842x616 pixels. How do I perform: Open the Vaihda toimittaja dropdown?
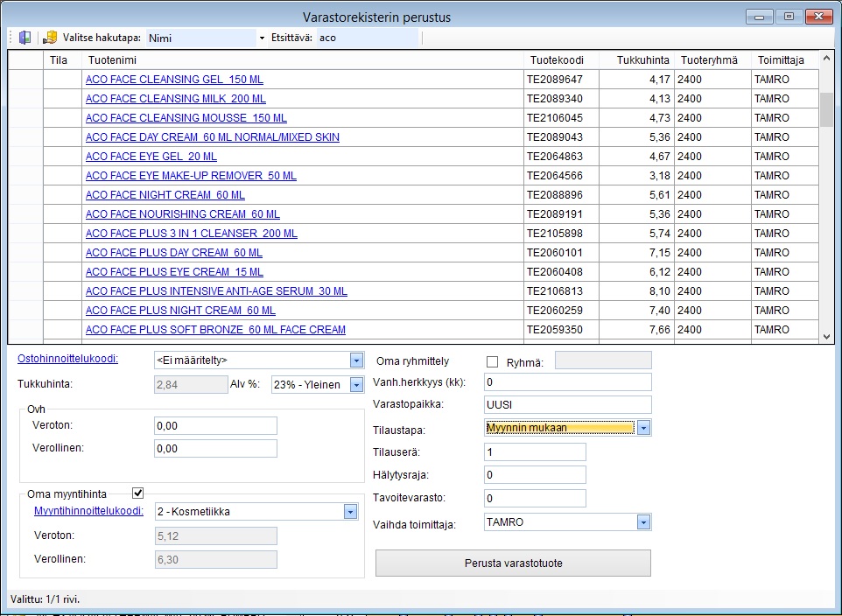tap(643, 522)
